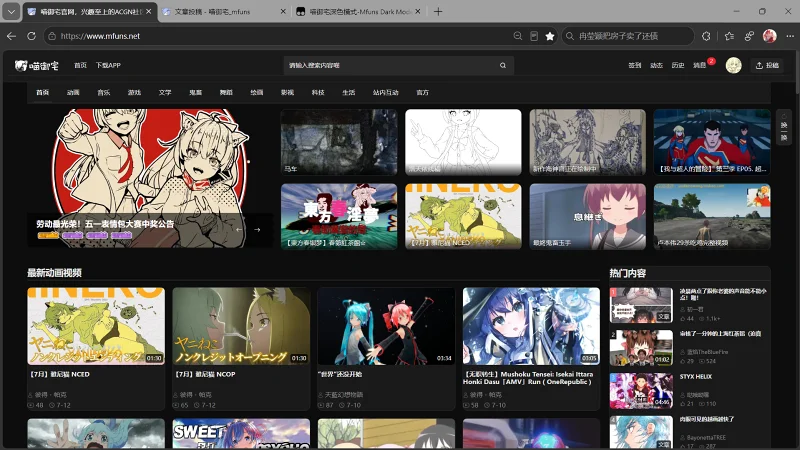800x450 pixels.
Task: Open 动态 in the header
Action: pyautogui.click(x=656, y=65)
